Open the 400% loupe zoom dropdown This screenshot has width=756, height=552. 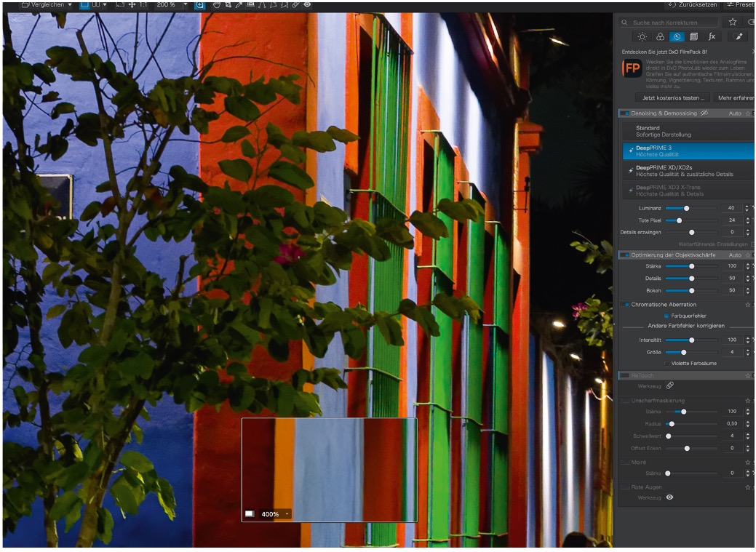click(x=287, y=514)
